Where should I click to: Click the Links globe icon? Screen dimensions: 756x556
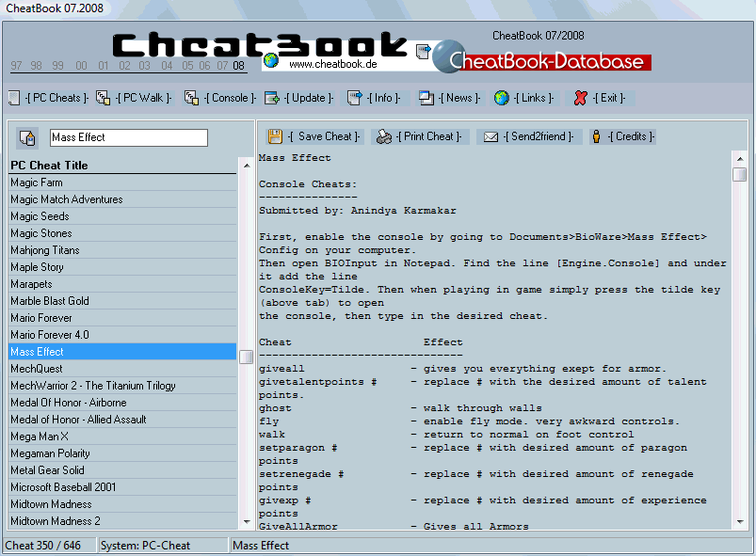click(502, 98)
